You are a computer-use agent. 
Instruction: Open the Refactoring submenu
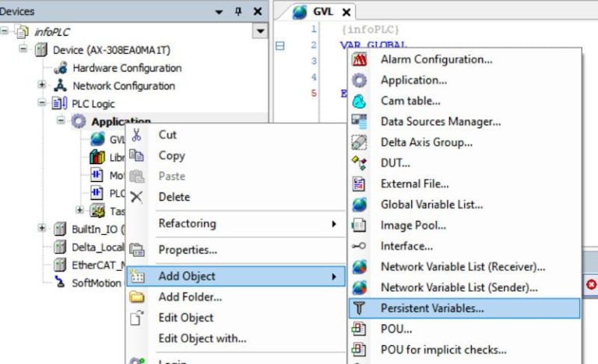[234, 223]
